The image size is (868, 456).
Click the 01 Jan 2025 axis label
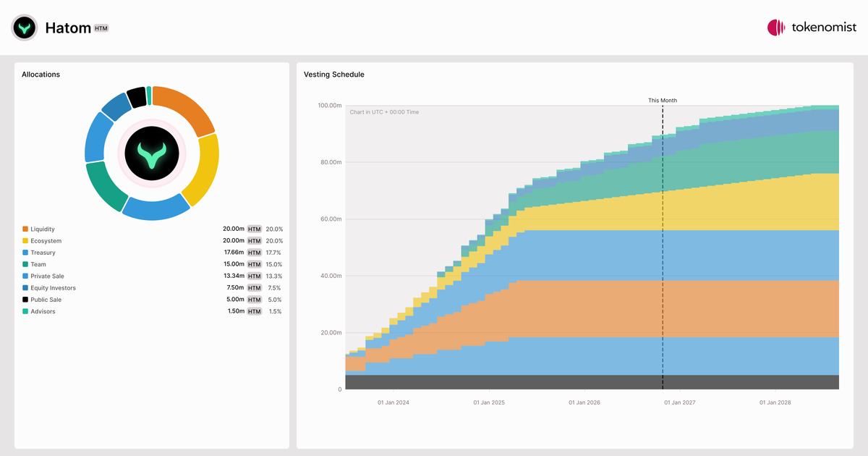point(489,402)
